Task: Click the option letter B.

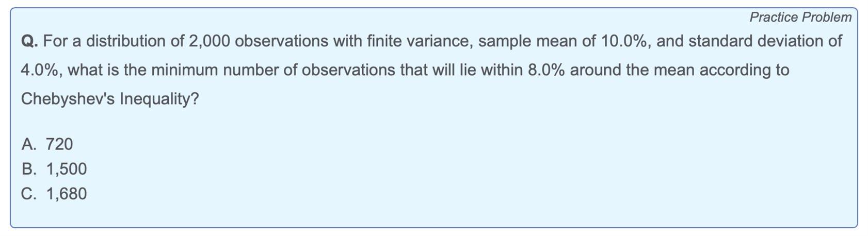Action: pyautogui.click(x=29, y=169)
